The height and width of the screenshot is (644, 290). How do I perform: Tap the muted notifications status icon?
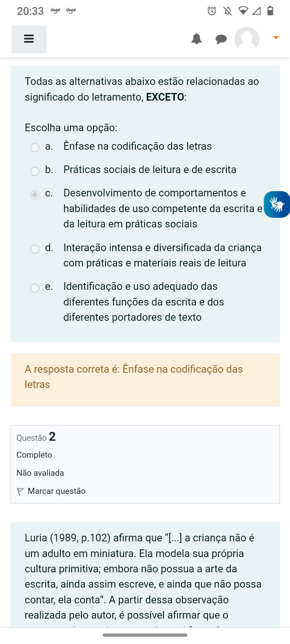click(x=228, y=11)
